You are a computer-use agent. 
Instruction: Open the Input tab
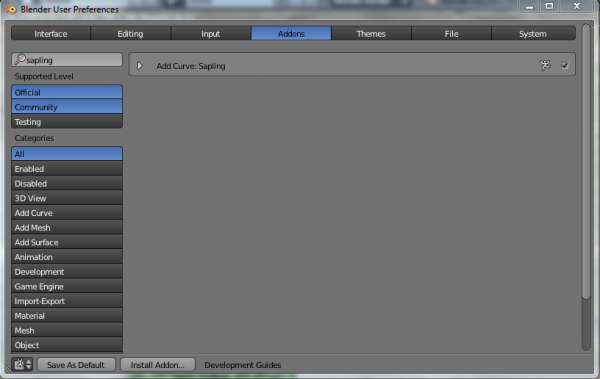(x=211, y=34)
